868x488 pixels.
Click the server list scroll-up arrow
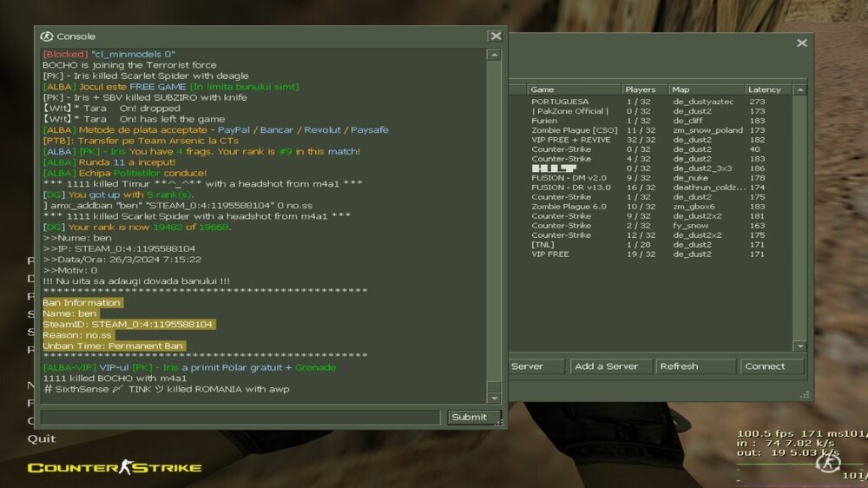point(799,89)
